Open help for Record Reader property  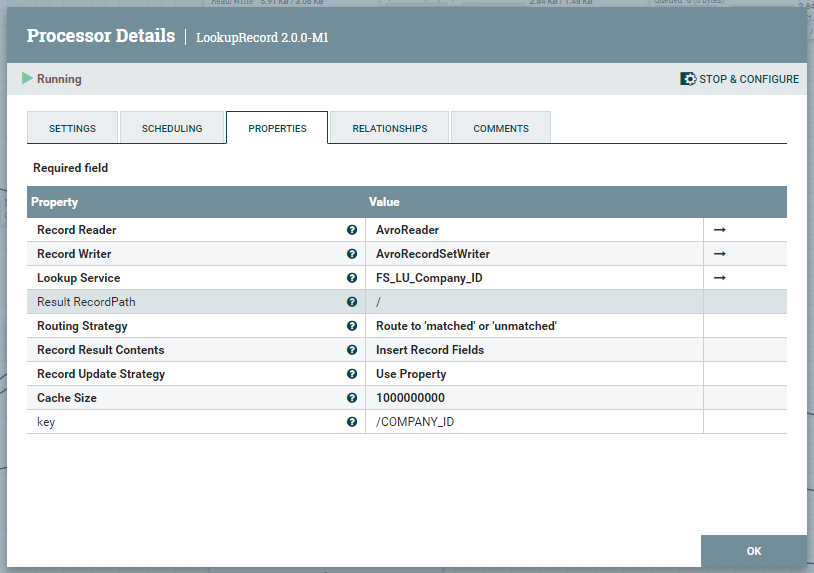[352, 230]
